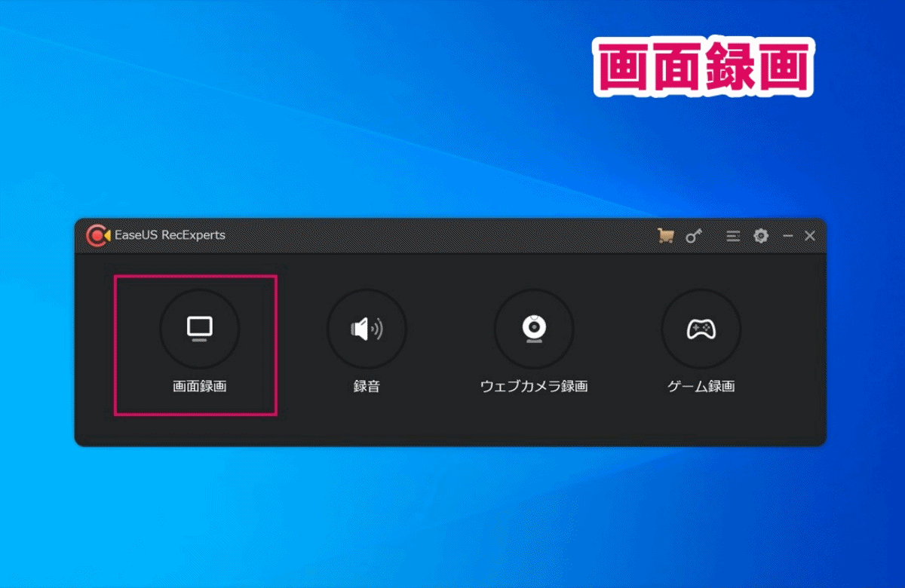Screen dimensions: 905x588
Task: Open the shopping cart purchase icon
Action: [x=665, y=236]
